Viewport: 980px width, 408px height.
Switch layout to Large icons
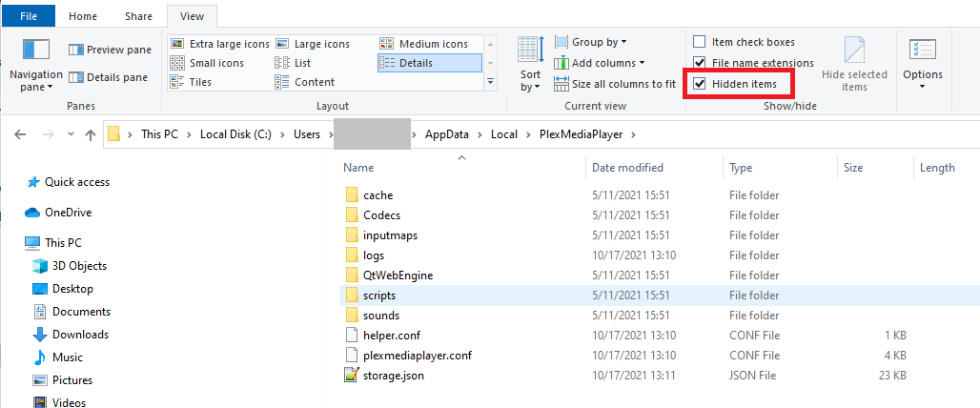313,44
